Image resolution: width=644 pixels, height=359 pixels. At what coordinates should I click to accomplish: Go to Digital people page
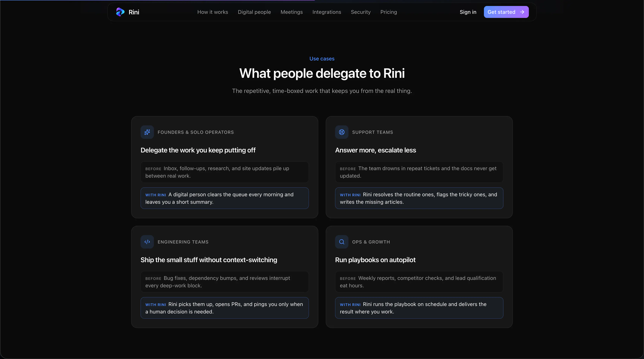click(254, 12)
